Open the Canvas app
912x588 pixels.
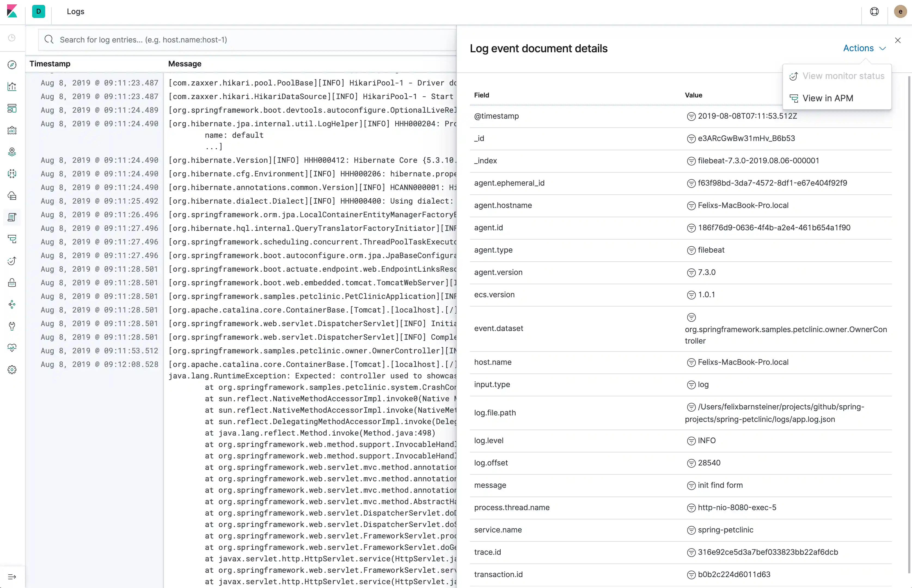pos(12,130)
